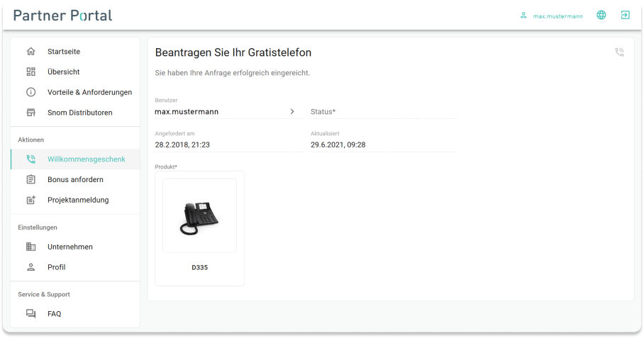Open the Profil menu item
Screen dimensions: 644x338
click(57, 267)
